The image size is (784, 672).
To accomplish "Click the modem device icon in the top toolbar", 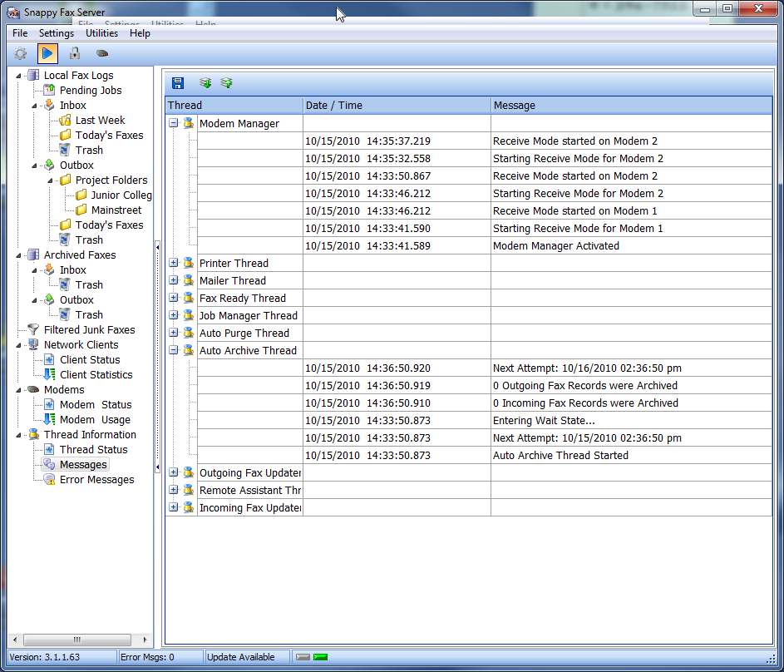I will [x=102, y=53].
